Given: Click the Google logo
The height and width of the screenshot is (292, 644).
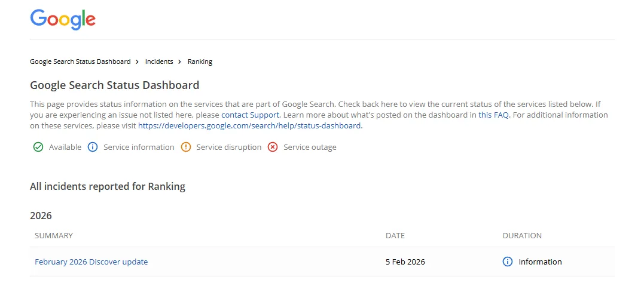Looking at the screenshot, I should [x=63, y=19].
